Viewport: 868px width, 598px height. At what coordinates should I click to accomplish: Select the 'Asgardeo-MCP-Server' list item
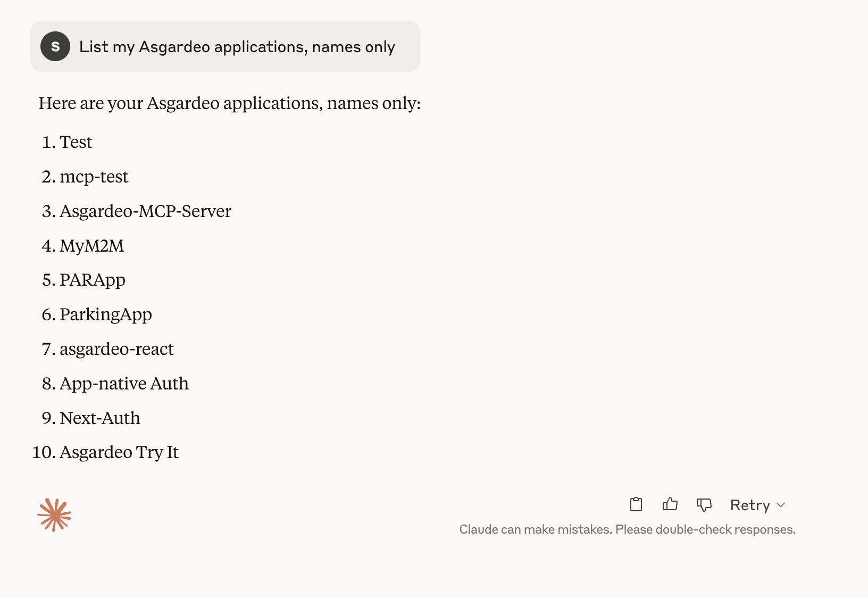pos(146,211)
